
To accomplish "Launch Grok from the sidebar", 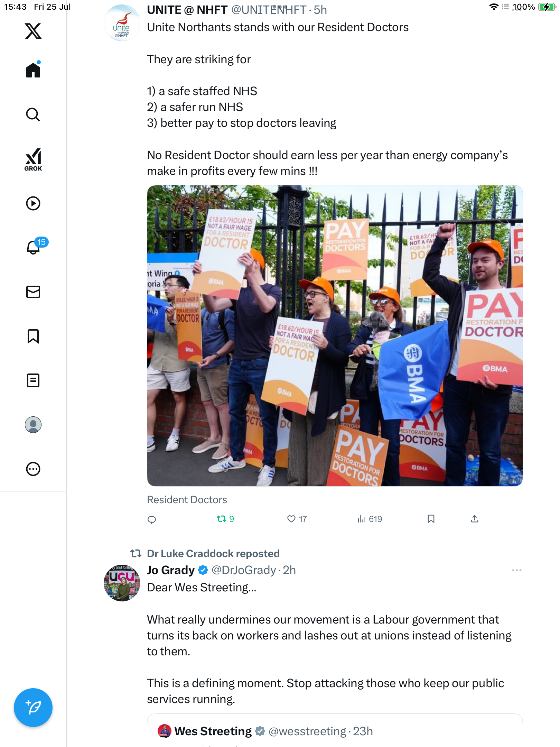I will click(33, 159).
